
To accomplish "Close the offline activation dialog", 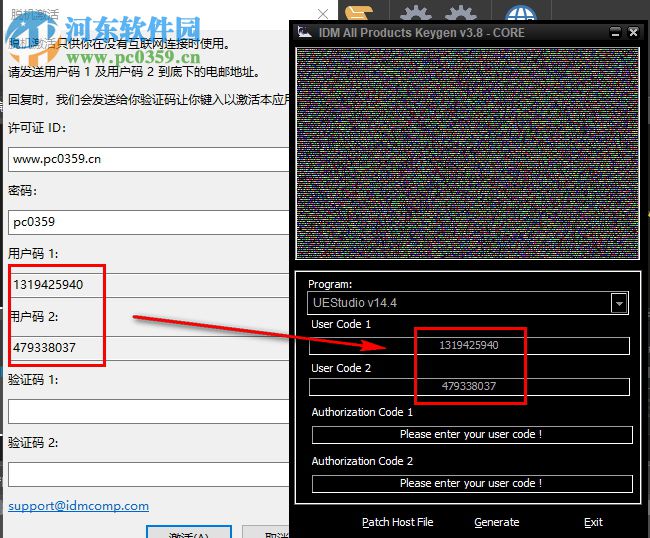I will click(x=323, y=14).
